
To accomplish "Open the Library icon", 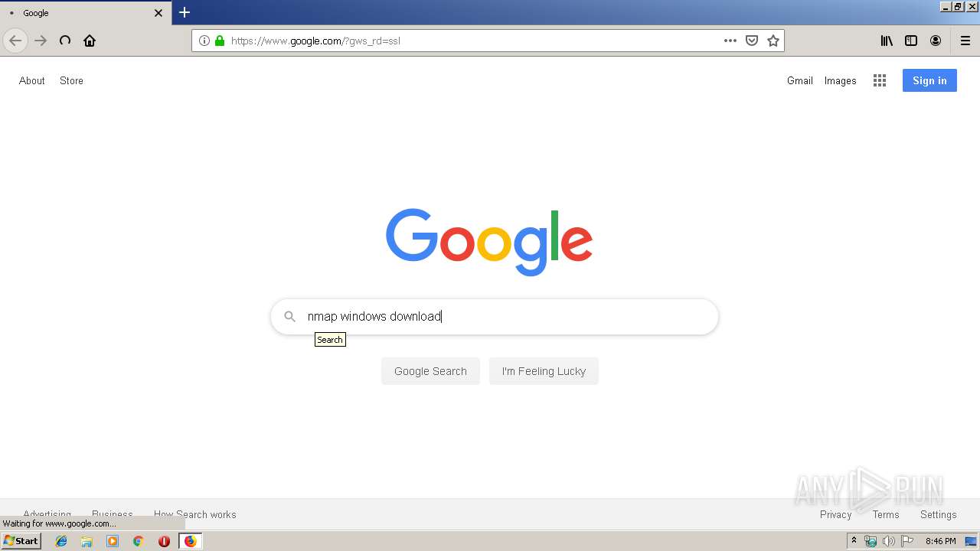I will point(887,41).
